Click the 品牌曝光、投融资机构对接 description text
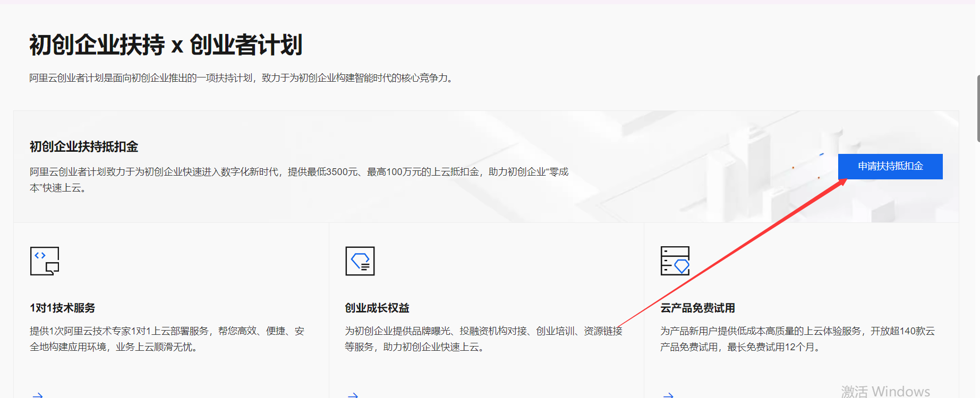980x398 pixels. tap(483, 331)
